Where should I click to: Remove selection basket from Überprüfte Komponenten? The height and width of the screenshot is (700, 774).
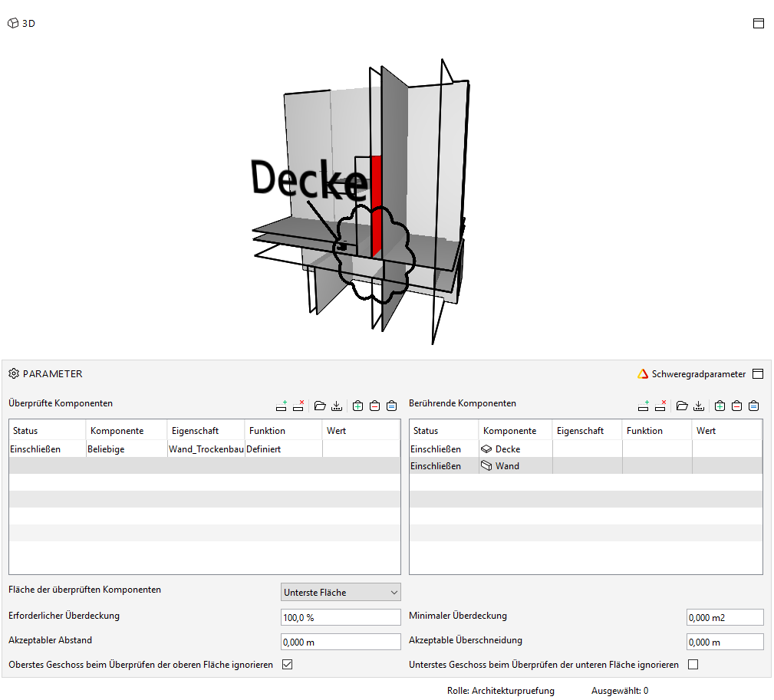pos(374,406)
